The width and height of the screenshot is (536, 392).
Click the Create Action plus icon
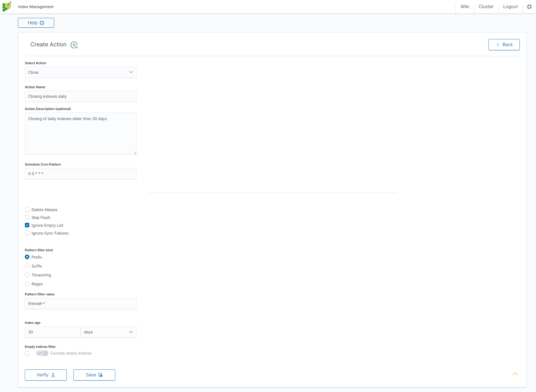click(74, 45)
